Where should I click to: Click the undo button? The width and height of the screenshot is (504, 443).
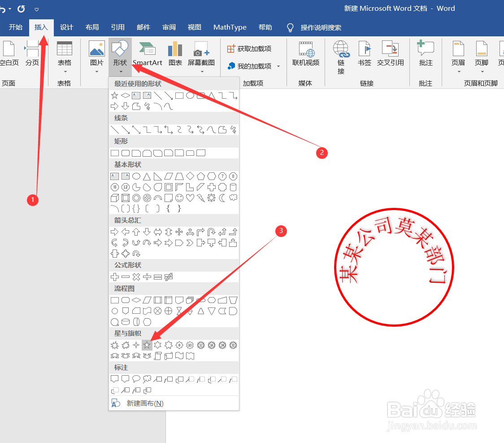click(x=3, y=9)
